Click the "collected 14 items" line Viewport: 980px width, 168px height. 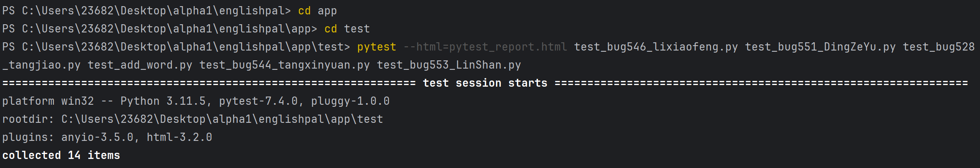[x=61, y=155]
